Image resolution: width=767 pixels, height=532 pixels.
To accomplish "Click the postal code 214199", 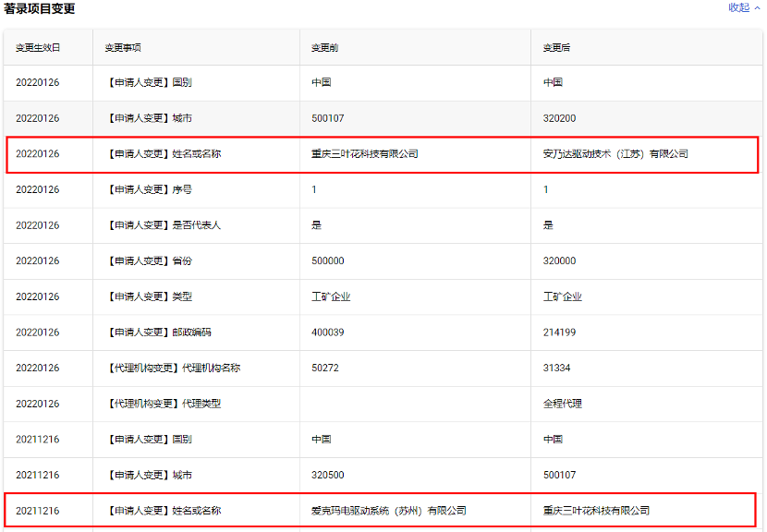I will click(559, 332).
